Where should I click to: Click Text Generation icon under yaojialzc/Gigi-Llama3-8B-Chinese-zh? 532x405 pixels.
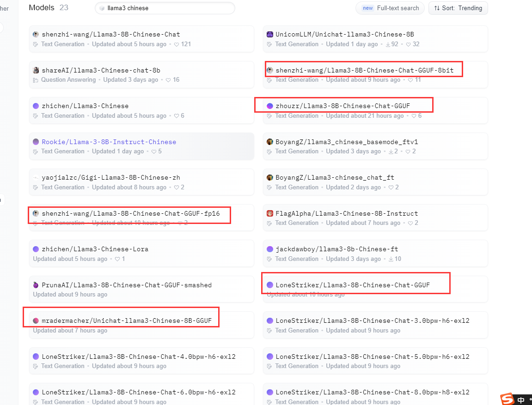click(35, 187)
